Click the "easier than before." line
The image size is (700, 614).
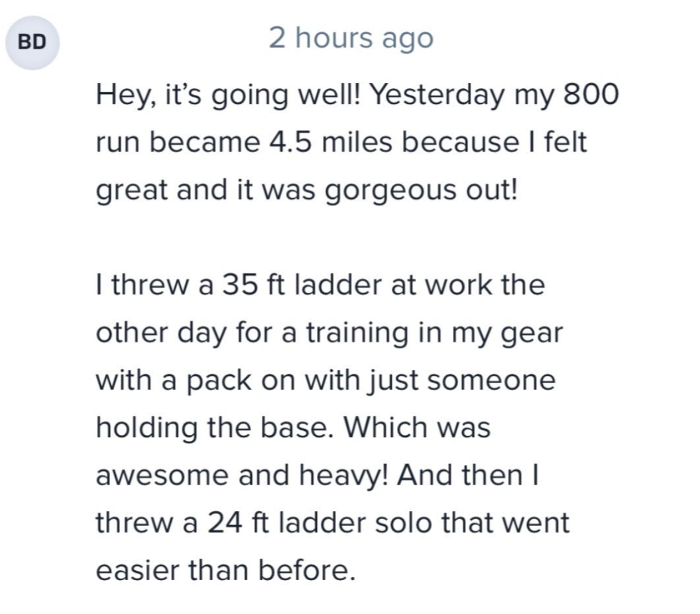223,570
